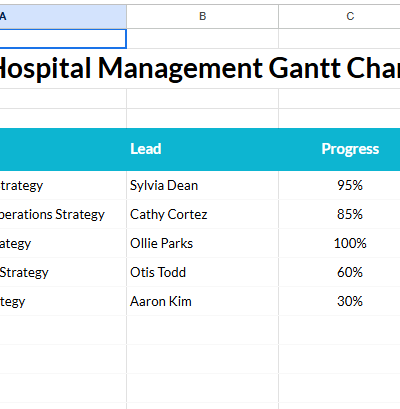Select column C header
This screenshot has width=400, height=409.
click(339, 16)
